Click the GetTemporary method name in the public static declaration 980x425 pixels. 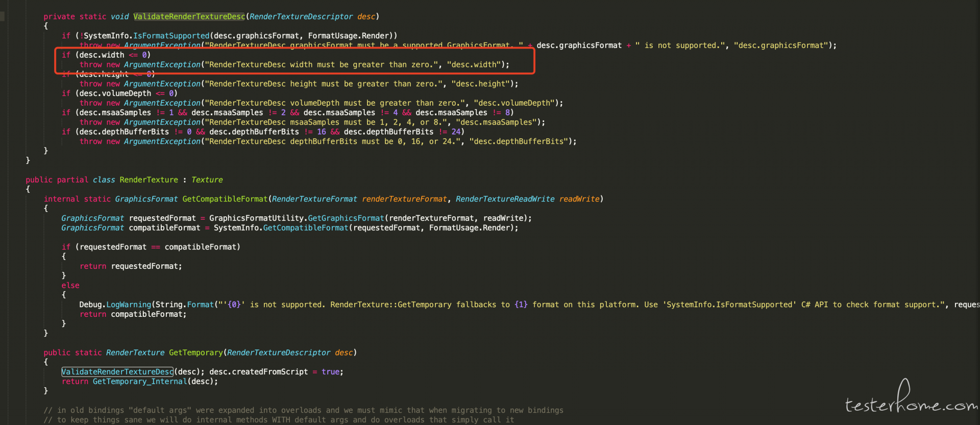pos(196,353)
